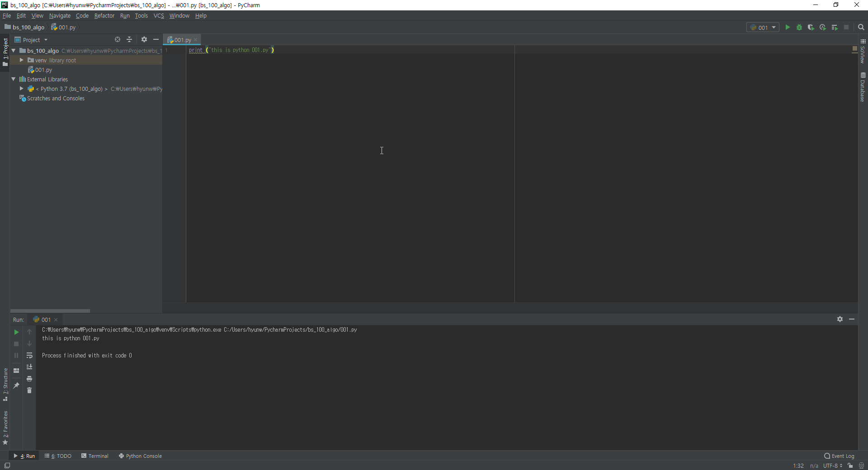This screenshot has height=470, width=868.
Task: Expand the venv library root folder
Action: tap(21, 60)
